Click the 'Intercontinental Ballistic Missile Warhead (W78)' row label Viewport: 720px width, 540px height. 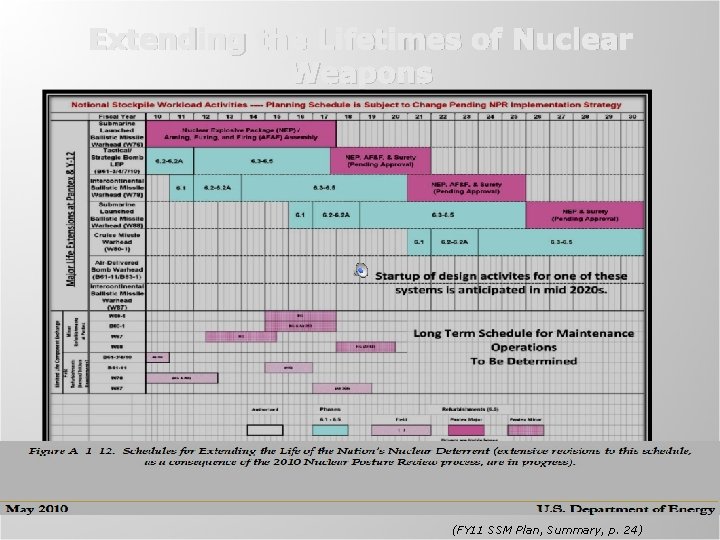click(x=117, y=188)
